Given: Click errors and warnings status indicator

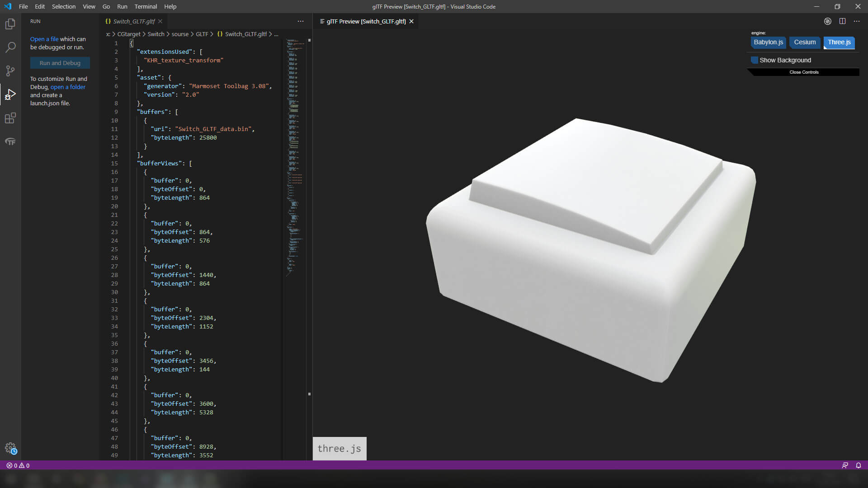Looking at the screenshot, I should (x=18, y=465).
